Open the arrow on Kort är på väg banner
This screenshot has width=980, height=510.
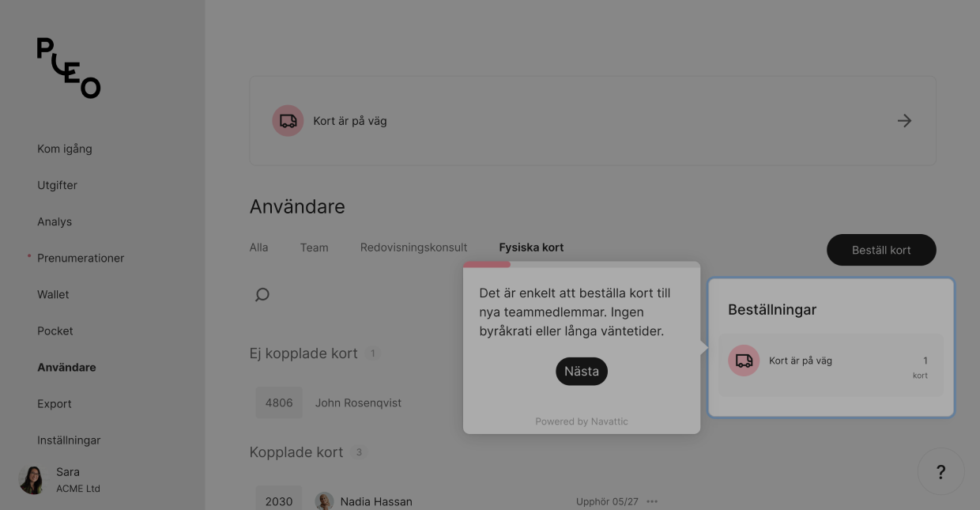[x=905, y=121]
